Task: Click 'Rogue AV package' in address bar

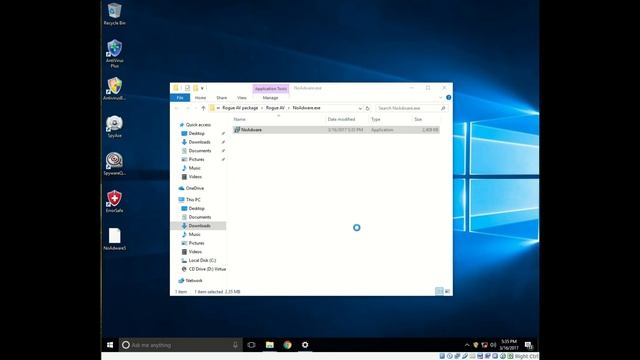Action: pyautogui.click(x=240, y=108)
